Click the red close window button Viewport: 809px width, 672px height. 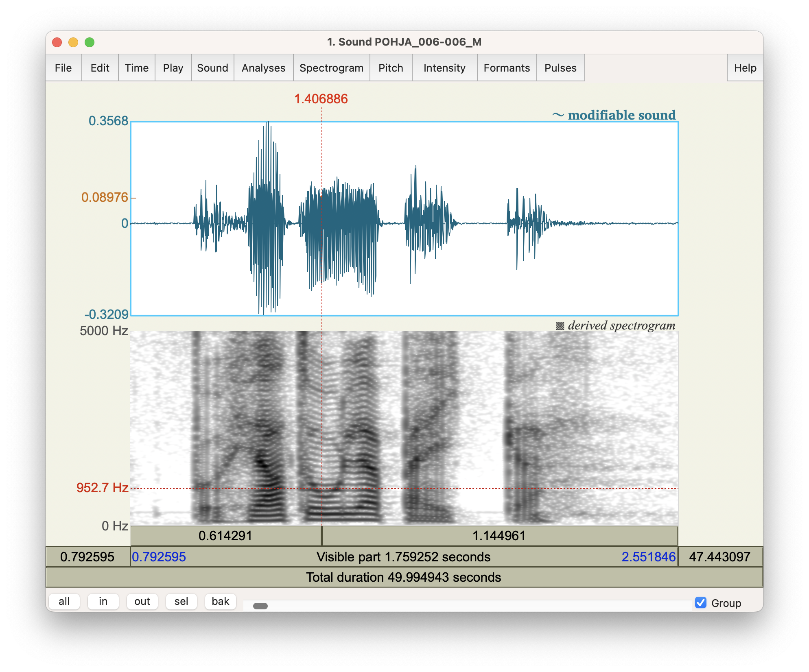click(57, 42)
